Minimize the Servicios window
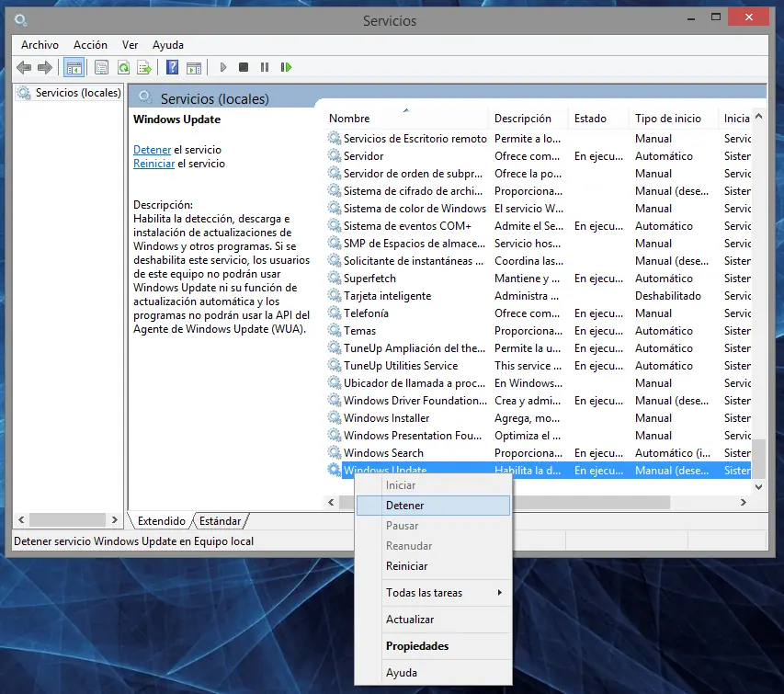784x694 pixels. [691, 18]
